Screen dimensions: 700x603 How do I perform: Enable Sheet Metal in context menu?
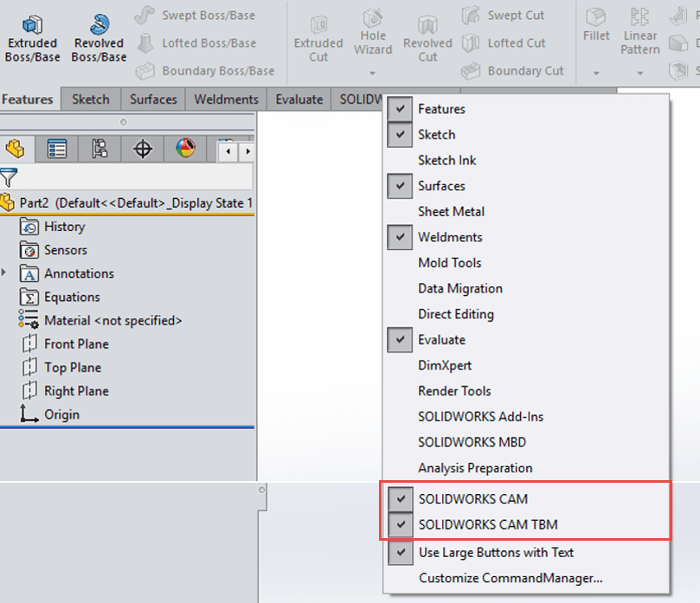click(x=452, y=212)
